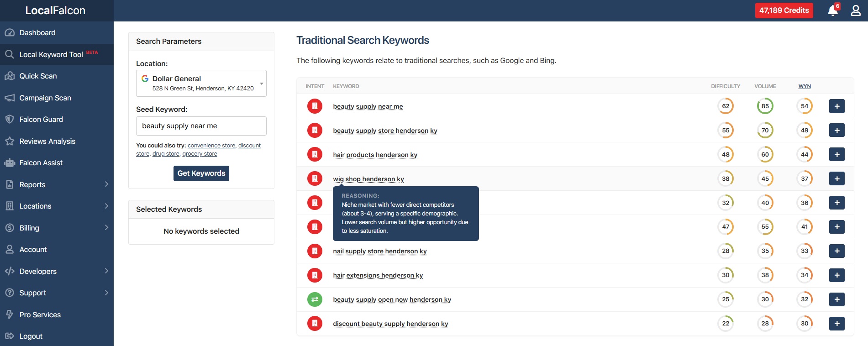Screen dimensions: 868x346
Task: Open the user profile icon
Action: (856, 10)
